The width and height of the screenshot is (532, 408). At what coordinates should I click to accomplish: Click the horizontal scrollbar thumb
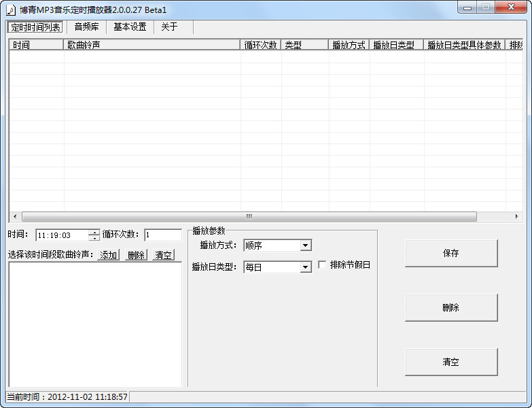[249, 216]
